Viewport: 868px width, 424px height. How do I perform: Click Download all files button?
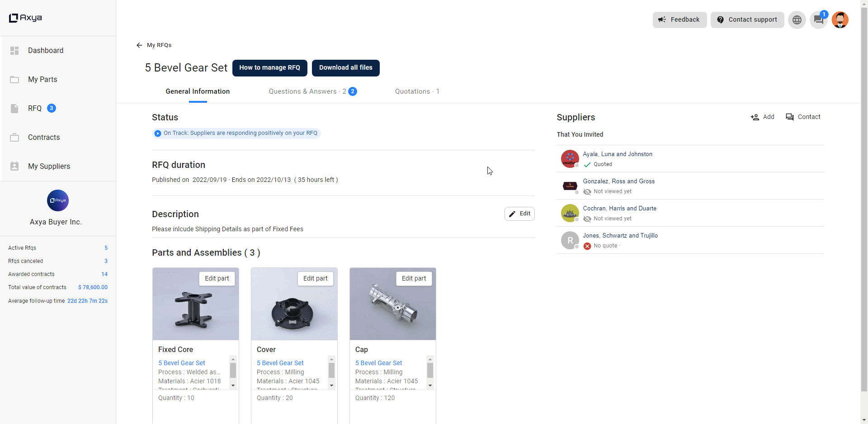click(x=346, y=68)
